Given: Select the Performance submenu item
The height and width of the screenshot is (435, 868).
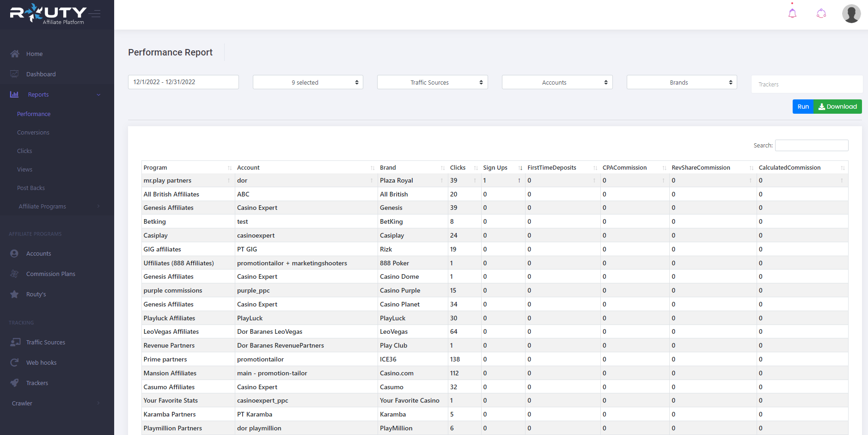Looking at the screenshot, I should click(x=34, y=114).
